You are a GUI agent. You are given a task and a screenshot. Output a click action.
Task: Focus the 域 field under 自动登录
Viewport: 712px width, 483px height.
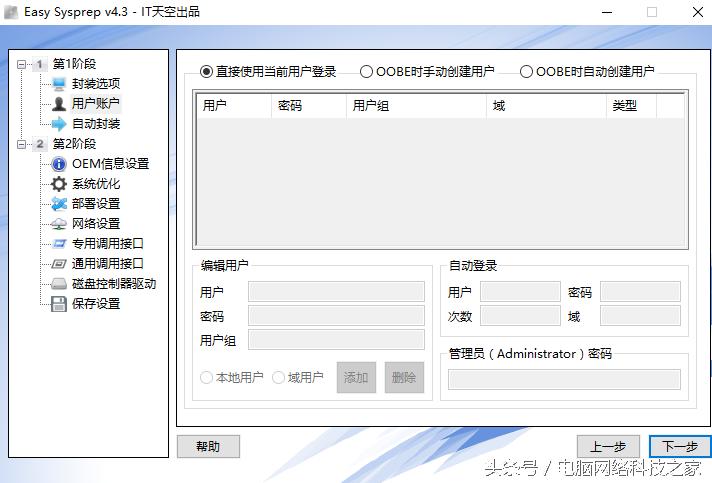640,315
